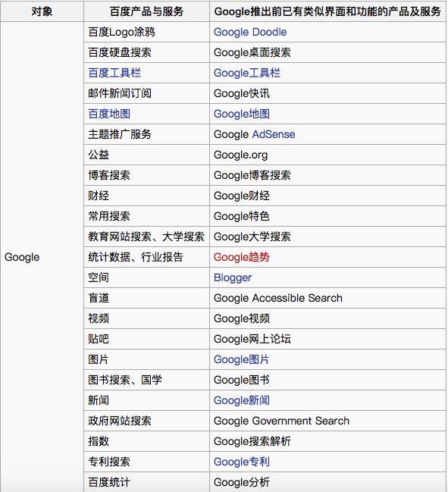Select the 专利搜索 cell
This screenshot has height=492, width=448.
click(146, 462)
